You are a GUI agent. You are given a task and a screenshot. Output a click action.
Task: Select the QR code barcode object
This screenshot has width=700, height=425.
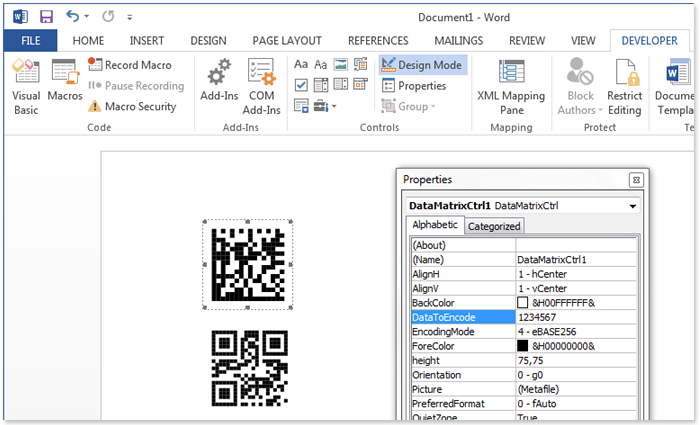coord(250,368)
